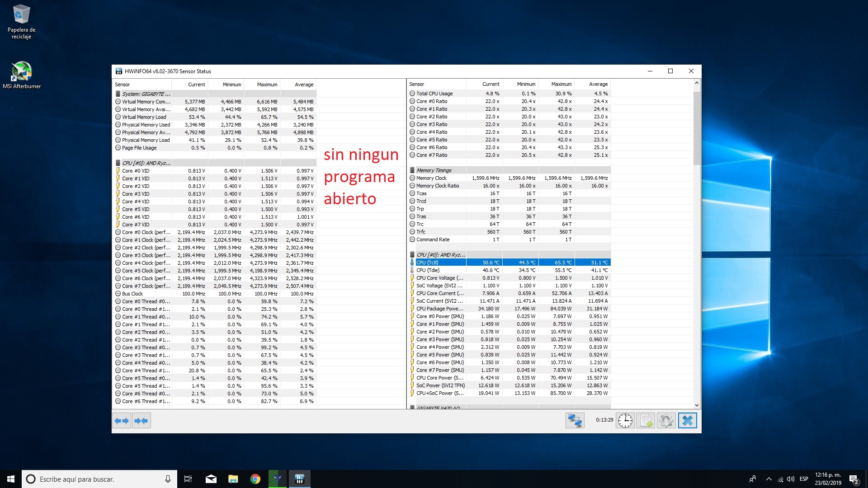Click the Average column header in right panel

[593, 84]
